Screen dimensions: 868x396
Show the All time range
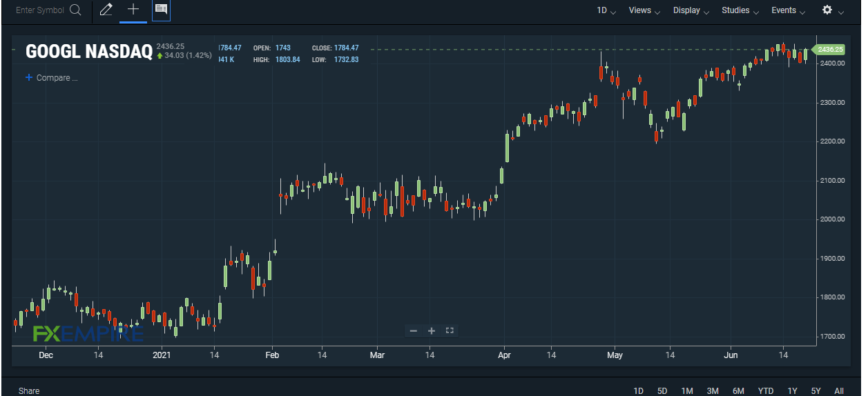coord(839,391)
